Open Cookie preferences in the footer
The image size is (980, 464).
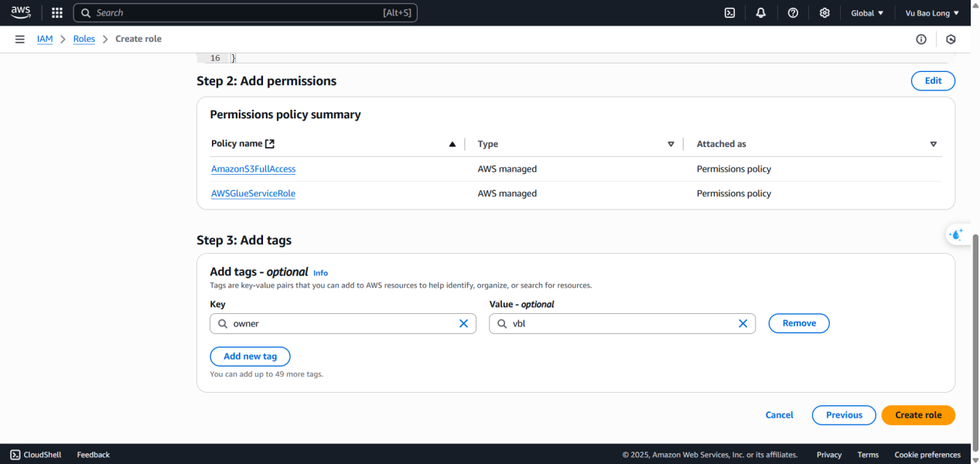(x=927, y=455)
